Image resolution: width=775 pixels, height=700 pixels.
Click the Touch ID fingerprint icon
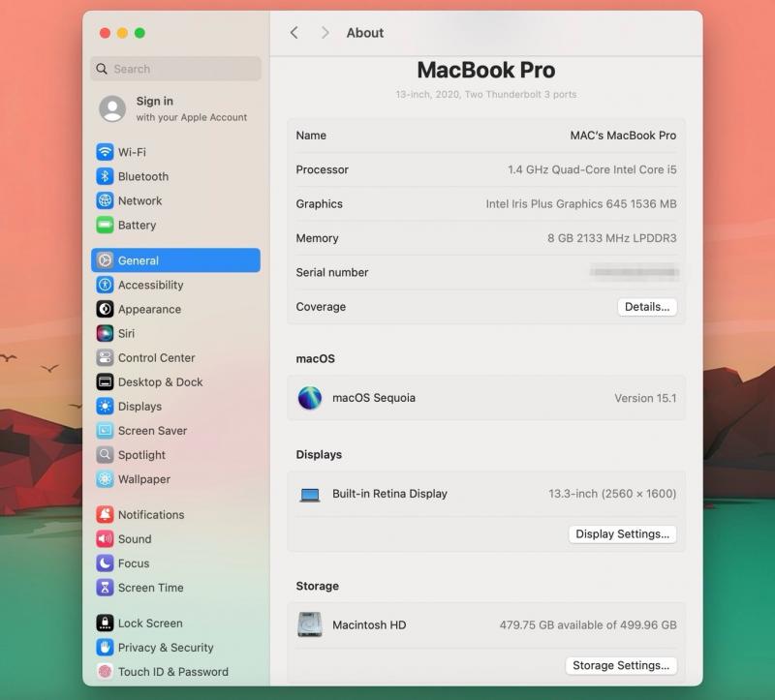(105, 671)
